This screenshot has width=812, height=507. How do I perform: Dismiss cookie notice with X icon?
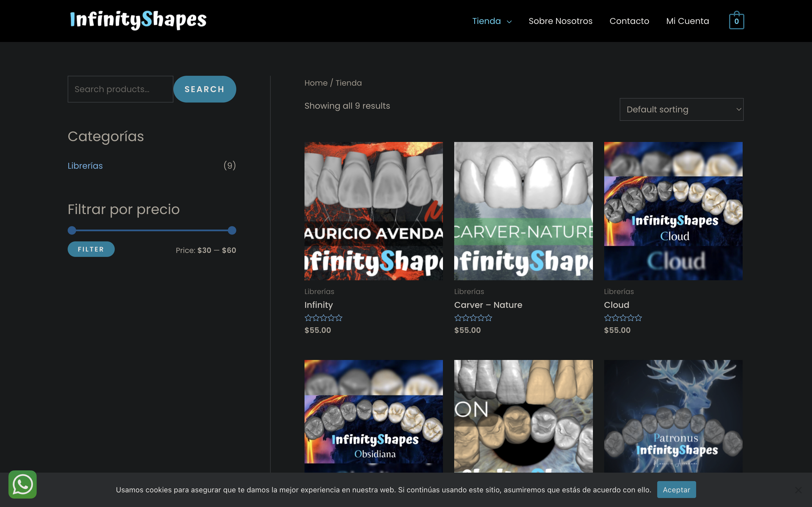point(798,490)
